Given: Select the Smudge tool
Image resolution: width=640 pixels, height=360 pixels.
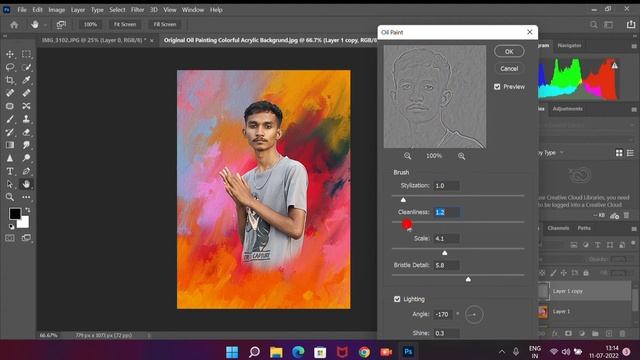Looking at the screenshot, I should click(26, 145).
